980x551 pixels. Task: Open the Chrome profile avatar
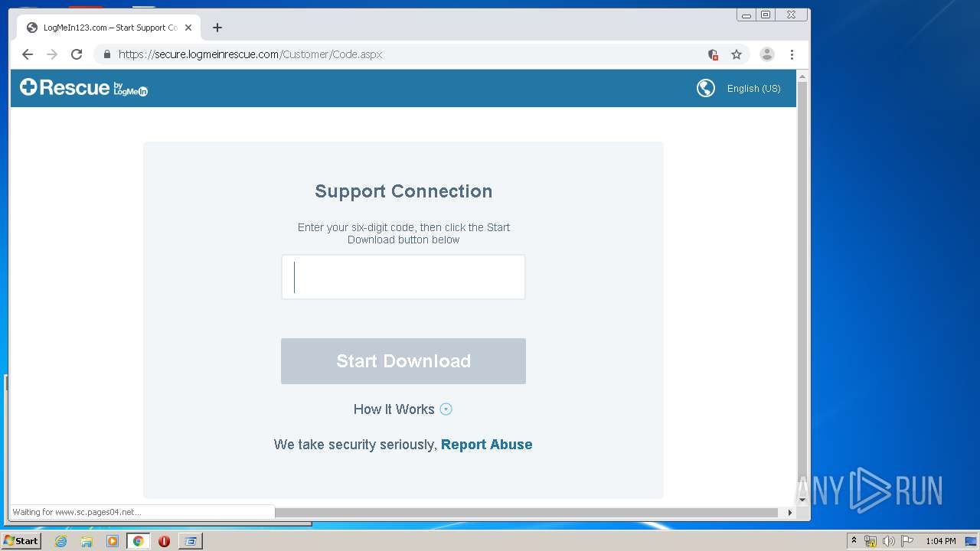point(766,54)
